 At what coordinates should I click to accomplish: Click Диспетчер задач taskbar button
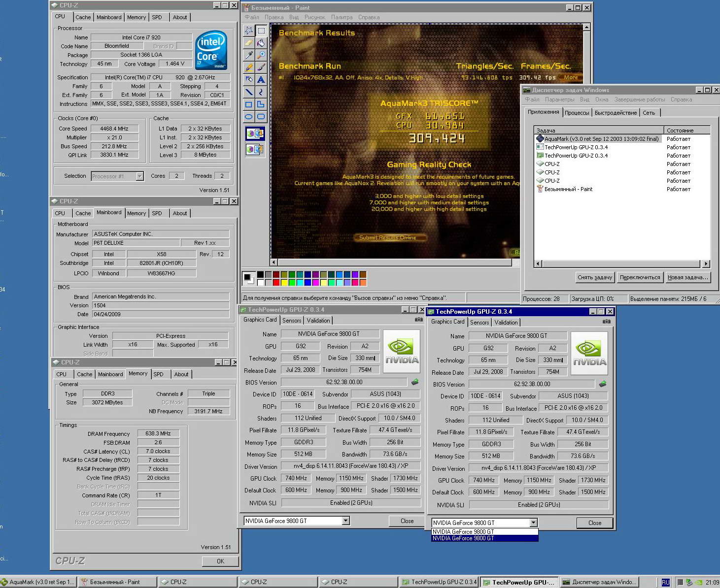click(x=600, y=582)
